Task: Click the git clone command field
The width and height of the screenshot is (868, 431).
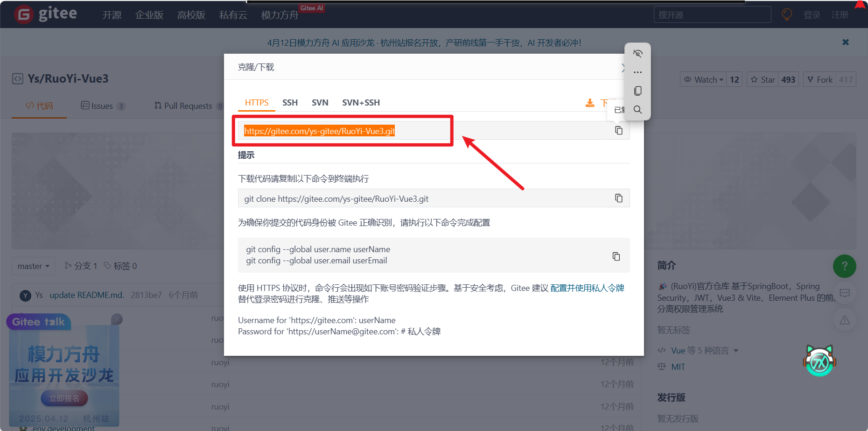Action: (x=434, y=198)
